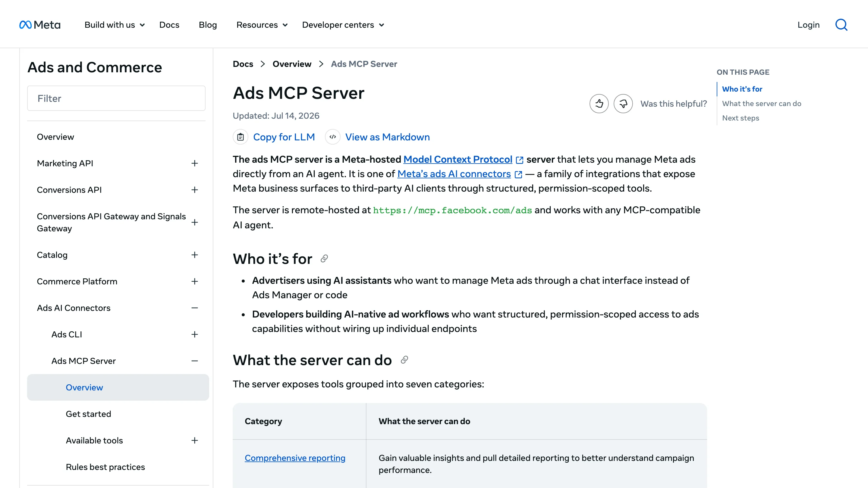Open Comprehensive reporting link in table
The width and height of the screenshot is (868, 488).
pyautogui.click(x=295, y=458)
